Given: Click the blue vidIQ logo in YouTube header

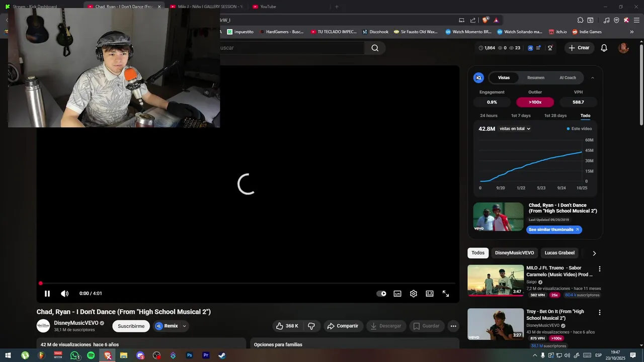Looking at the screenshot, I should pos(530,48).
